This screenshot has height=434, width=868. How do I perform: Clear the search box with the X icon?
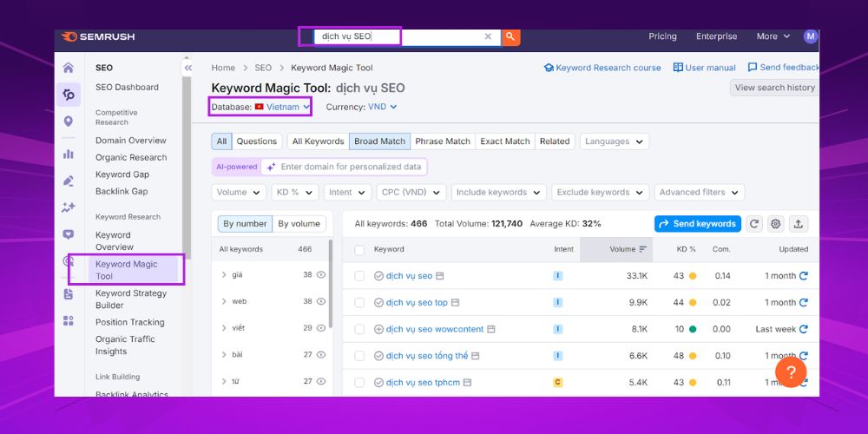tap(488, 36)
